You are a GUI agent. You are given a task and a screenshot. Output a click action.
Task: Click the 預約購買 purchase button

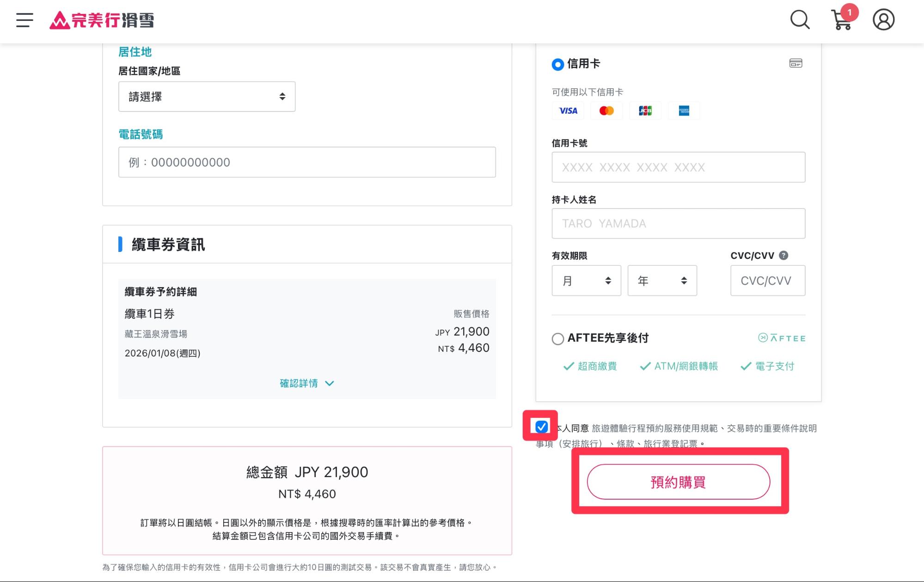(x=678, y=482)
